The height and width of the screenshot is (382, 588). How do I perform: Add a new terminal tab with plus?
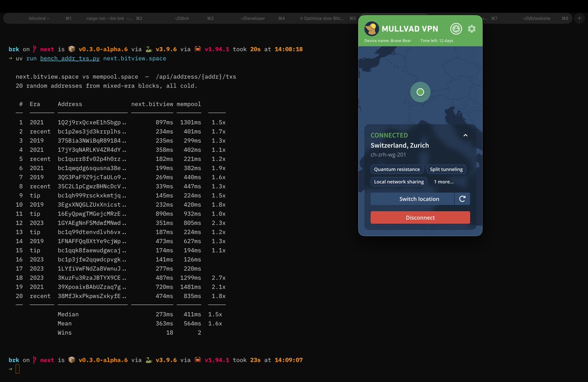coord(579,18)
